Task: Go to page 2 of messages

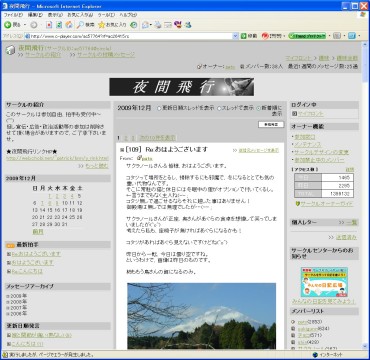Action: tap(126, 138)
